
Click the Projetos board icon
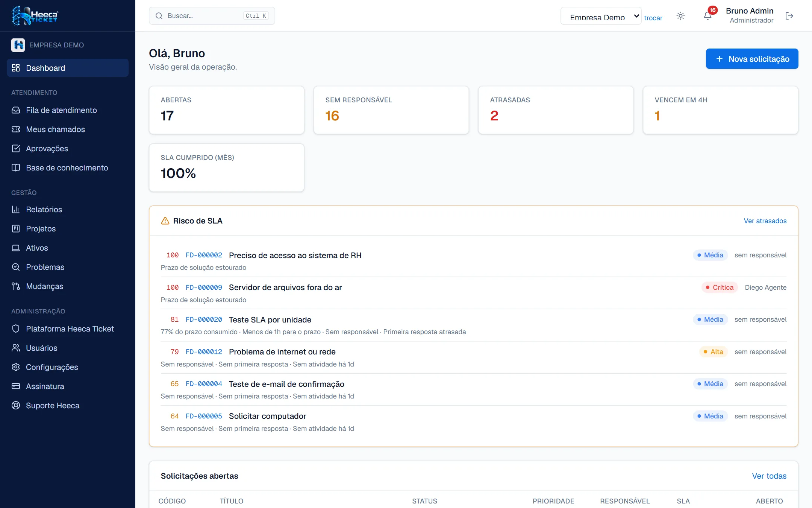tap(16, 228)
